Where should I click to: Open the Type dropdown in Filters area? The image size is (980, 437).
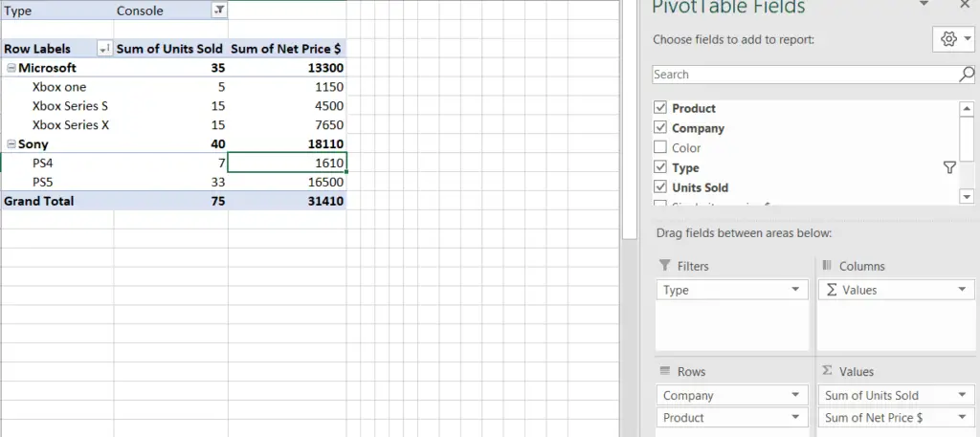point(795,290)
